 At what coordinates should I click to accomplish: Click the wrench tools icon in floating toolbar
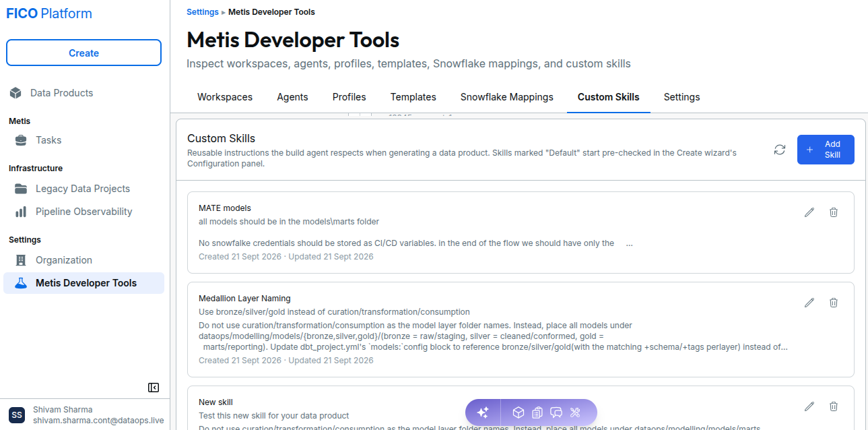(575, 412)
